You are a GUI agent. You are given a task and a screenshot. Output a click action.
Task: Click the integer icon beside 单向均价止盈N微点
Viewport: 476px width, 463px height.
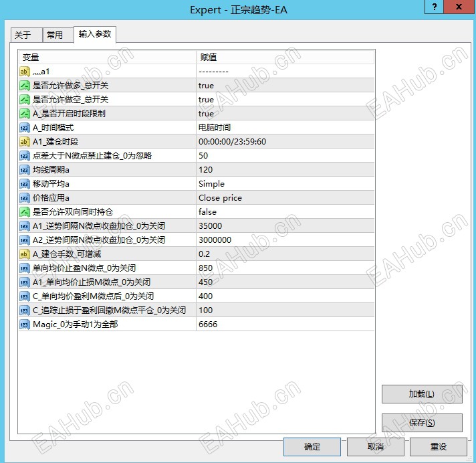25,268
